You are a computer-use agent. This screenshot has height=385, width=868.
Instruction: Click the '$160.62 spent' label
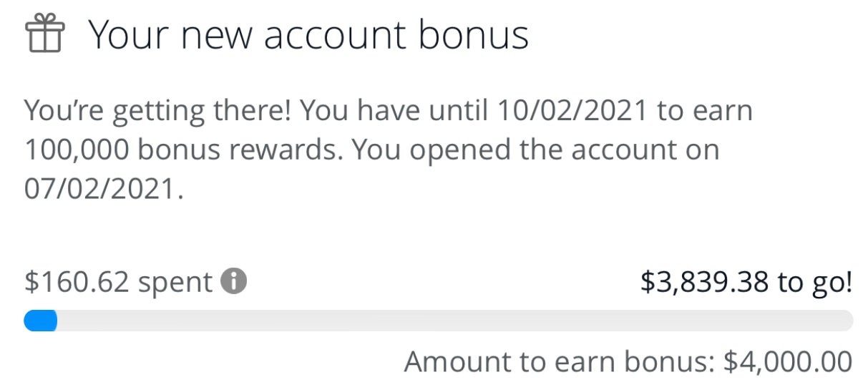point(118,283)
